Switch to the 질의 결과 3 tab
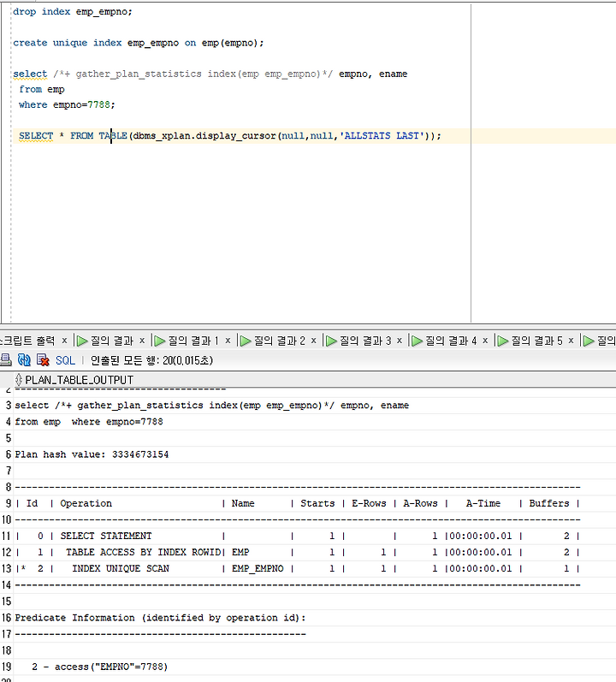This screenshot has width=616, height=682. (365, 341)
